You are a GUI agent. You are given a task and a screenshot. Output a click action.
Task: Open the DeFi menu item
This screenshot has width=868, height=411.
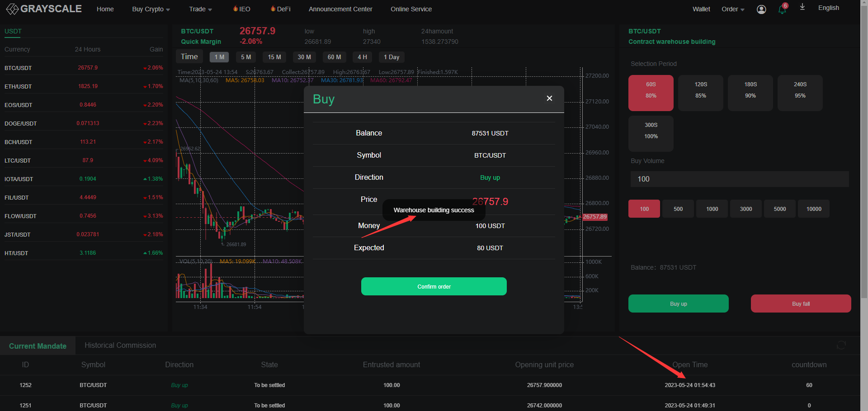pos(280,9)
